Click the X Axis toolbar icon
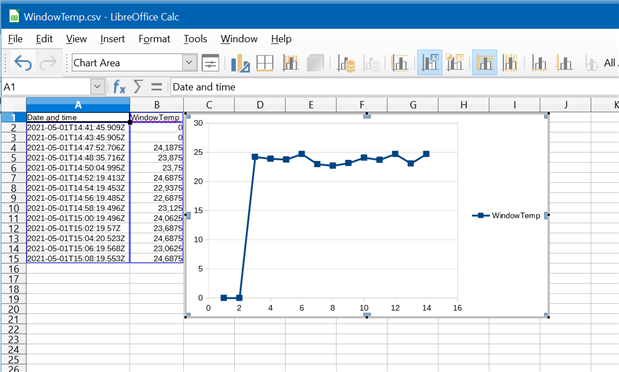This screenshot has width=619, height=372. pyautogui.click(x=539, y=63)
